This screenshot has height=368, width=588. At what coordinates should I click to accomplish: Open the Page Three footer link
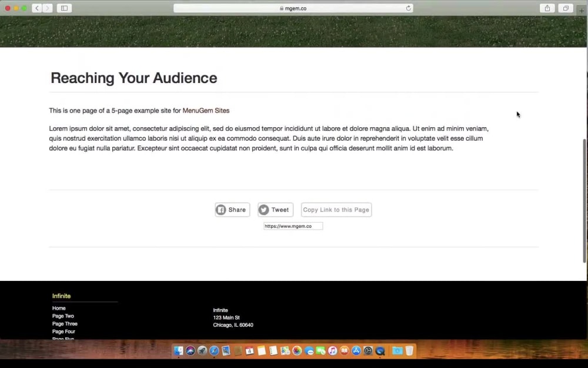(x=65, y=324)
